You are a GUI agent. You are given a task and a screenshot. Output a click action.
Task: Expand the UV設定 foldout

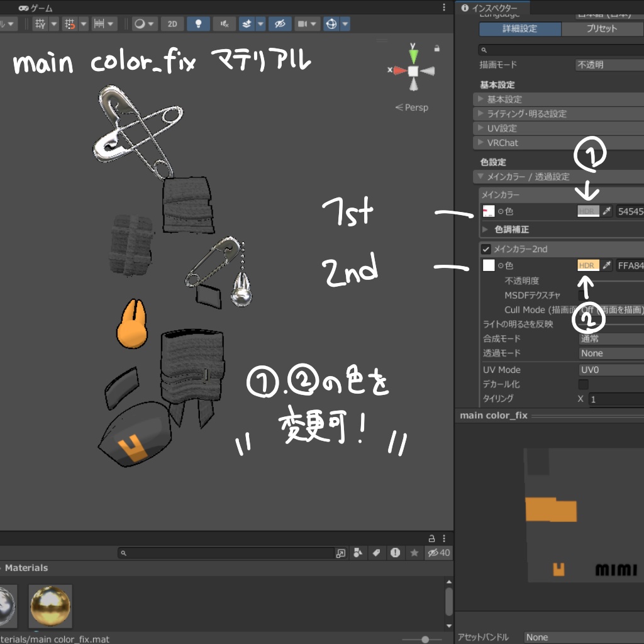(x=558, y=128)
